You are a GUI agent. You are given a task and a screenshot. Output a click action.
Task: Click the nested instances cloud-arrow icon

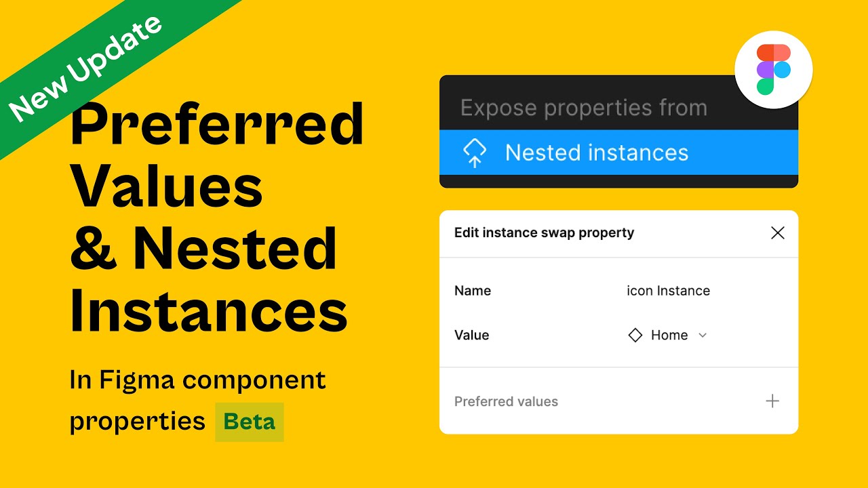(x=475, y=153)
